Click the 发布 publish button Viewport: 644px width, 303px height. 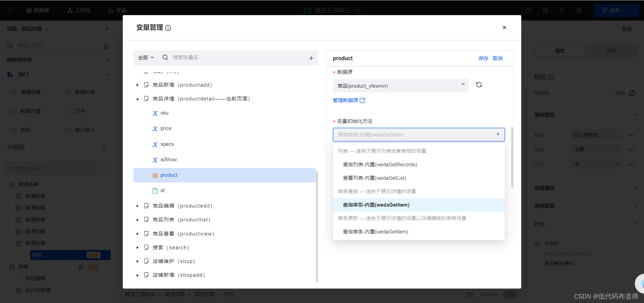pos(610,10)
